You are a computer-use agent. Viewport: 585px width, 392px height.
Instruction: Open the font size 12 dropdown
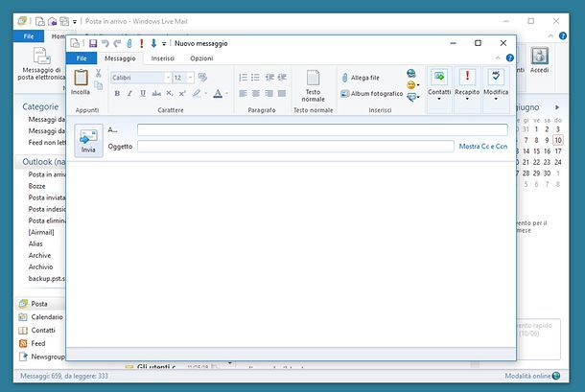(x=190, y=78)
